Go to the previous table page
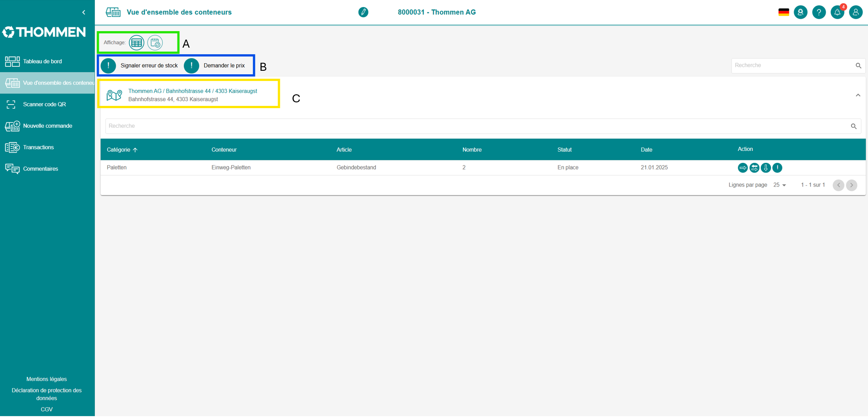Image resolution: width=868 pixels, height=417 pixels. tap(838, 185)
